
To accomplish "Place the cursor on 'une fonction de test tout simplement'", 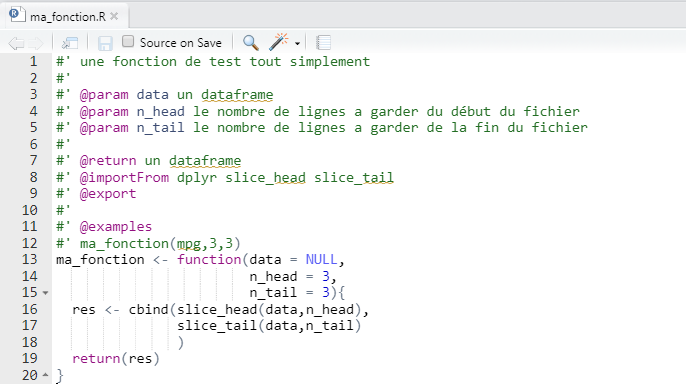I will click(x=225, y=62).
